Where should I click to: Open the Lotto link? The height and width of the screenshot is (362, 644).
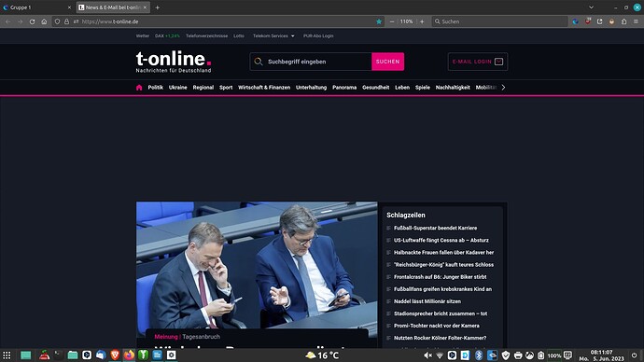(239, 36)
